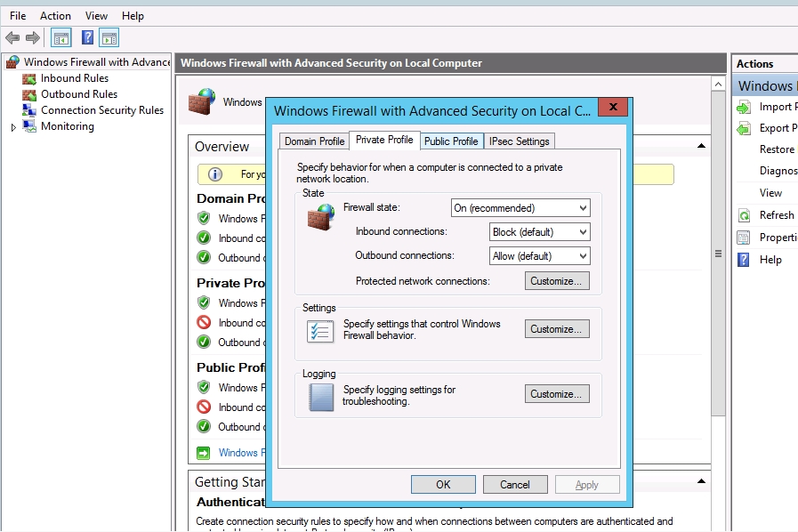
Task: Click the Refresh action icon
Action: pos(744,215)
